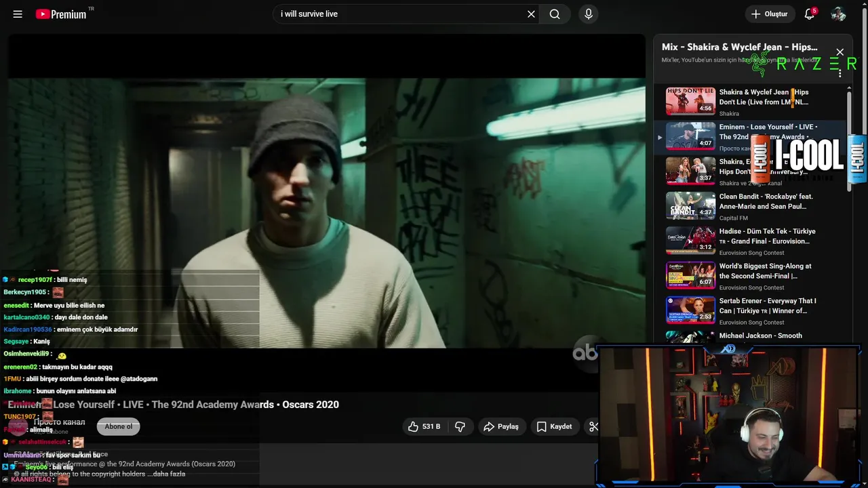Subscribe with Abone ol button

[x=119, y=426]
